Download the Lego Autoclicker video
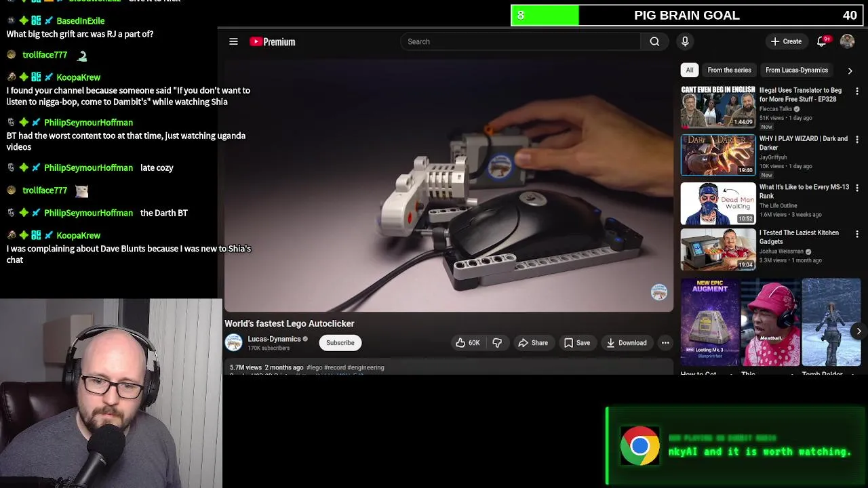Image resolution: width=868 pixels, height=488 pixels. 627,343
